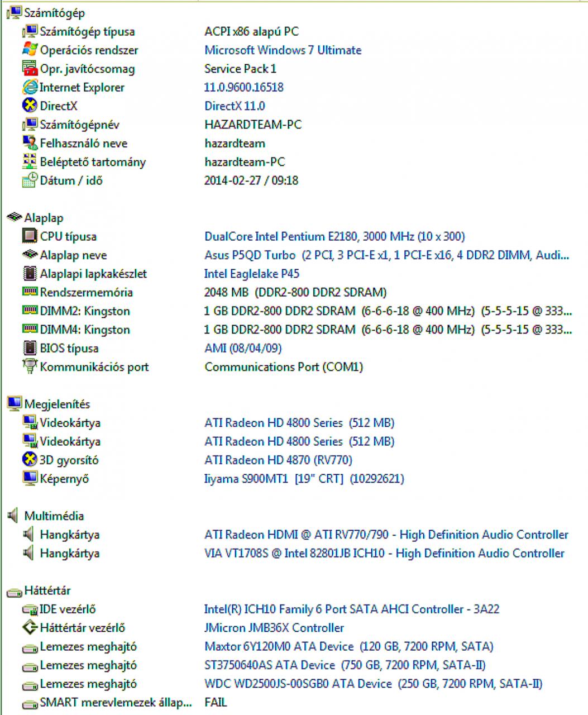Click the Rendszermemória RAM icon
588x715 pixels.
[x=30, y=292]
